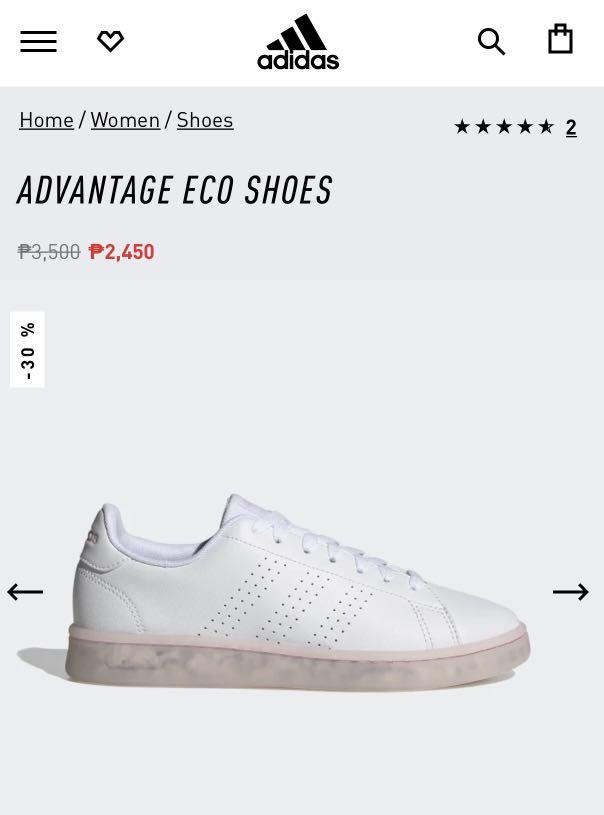Open the wishlist heart icon
This screenshot has width=604, height=815.
[x=111, y=41]
